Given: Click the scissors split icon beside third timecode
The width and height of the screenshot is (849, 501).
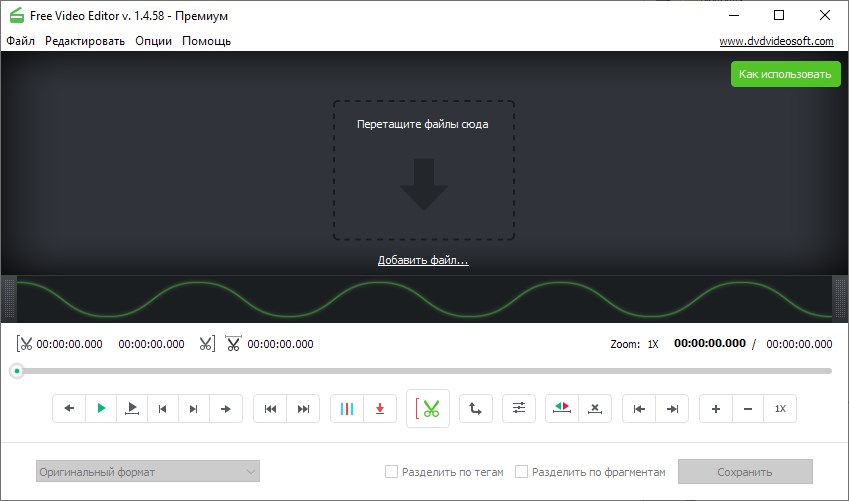Looking at the screenshot, I should click(233, 344).
